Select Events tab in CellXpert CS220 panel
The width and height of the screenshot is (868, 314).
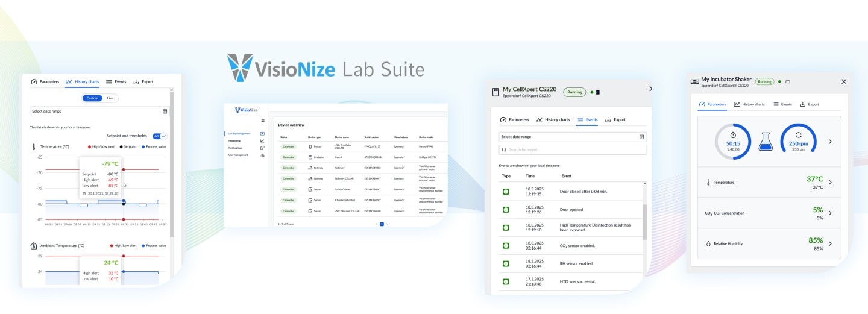click(587, 119)
